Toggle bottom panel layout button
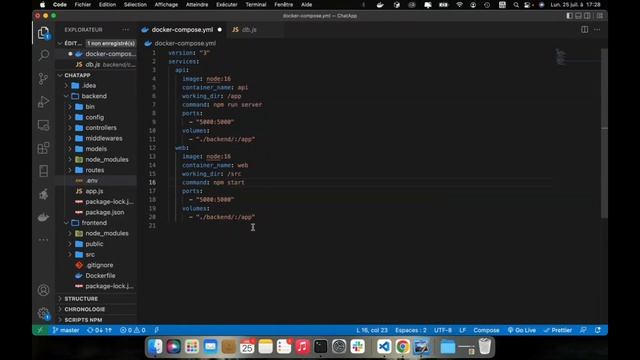 578,16
